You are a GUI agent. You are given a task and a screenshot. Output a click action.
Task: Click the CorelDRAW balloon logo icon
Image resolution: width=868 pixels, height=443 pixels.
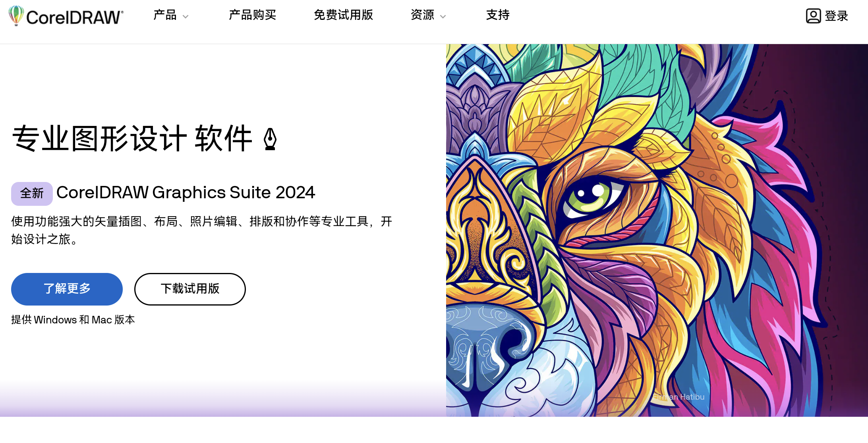tap(16, 15)
